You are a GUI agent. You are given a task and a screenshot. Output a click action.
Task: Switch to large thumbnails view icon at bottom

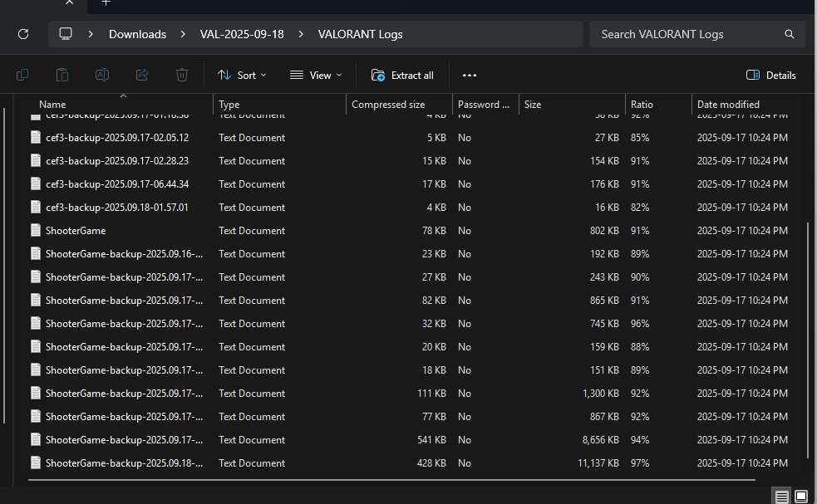point(801,497)
